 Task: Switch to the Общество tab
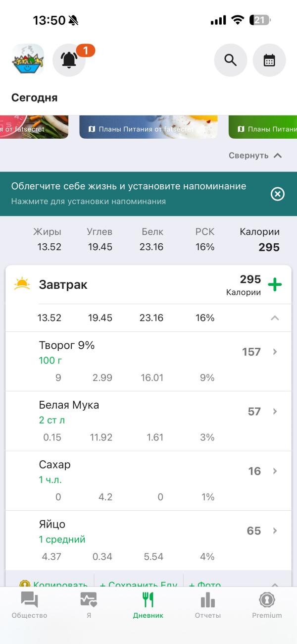click(x=30, y=605)
